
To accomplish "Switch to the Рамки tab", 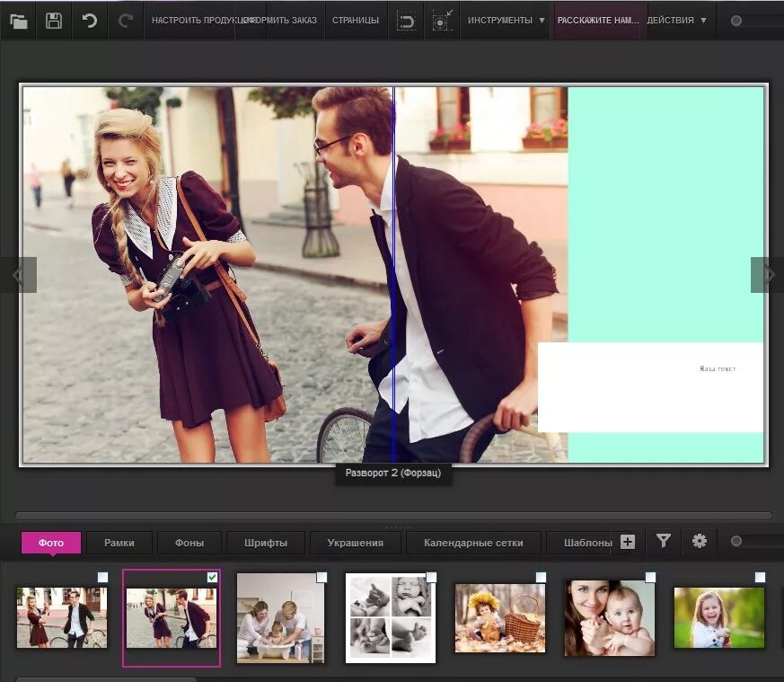I will tap(119, 543).
